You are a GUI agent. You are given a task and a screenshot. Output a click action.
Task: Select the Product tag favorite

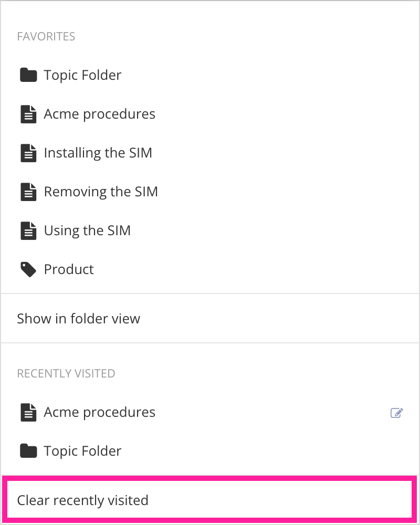pyautogui.click(x=69, y=269)
